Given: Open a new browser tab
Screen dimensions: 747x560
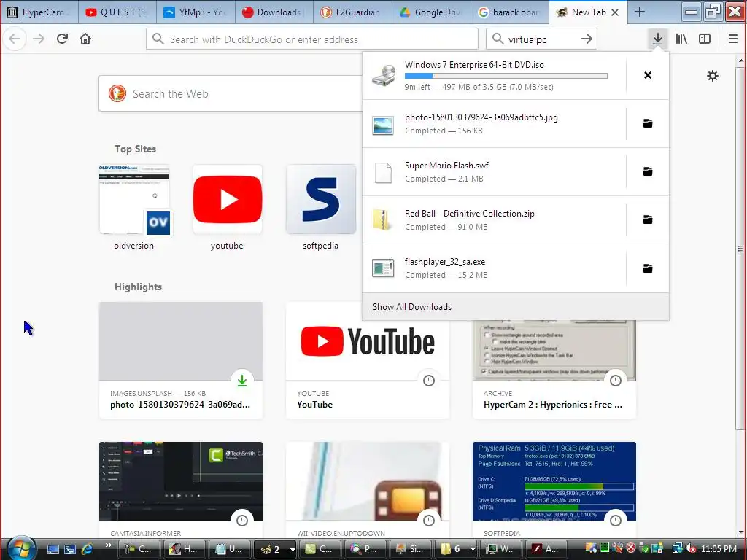Looking at the screenshot, I should (x=640, y=12).
